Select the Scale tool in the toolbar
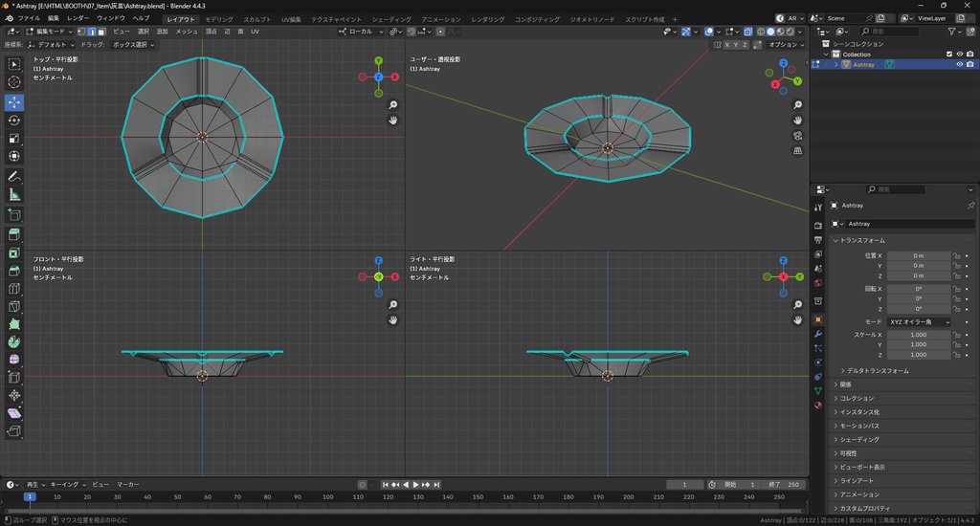 tap(13, 138)
